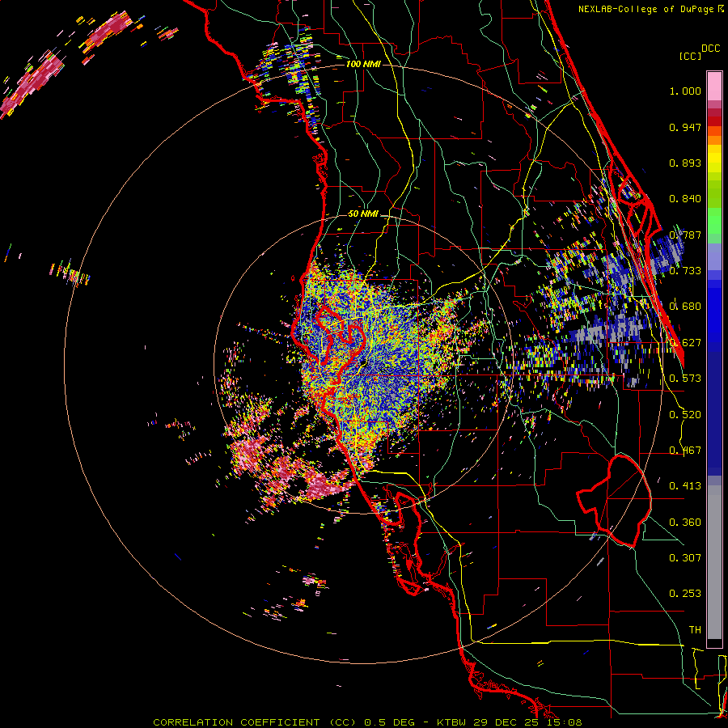Click the 100 NMI range ring label
This screenshot has height=728, width=728.
363,64
